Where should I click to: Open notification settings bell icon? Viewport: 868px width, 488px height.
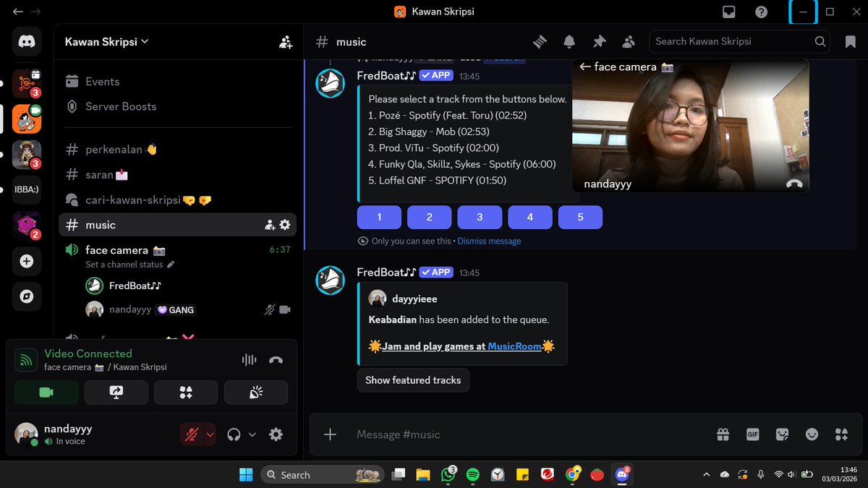point(569,42)
